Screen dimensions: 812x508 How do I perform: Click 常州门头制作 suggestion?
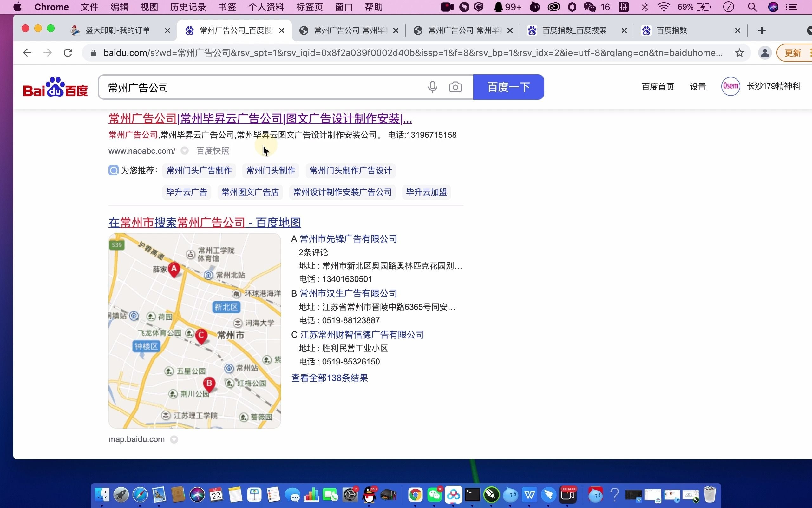pos(271,171)
